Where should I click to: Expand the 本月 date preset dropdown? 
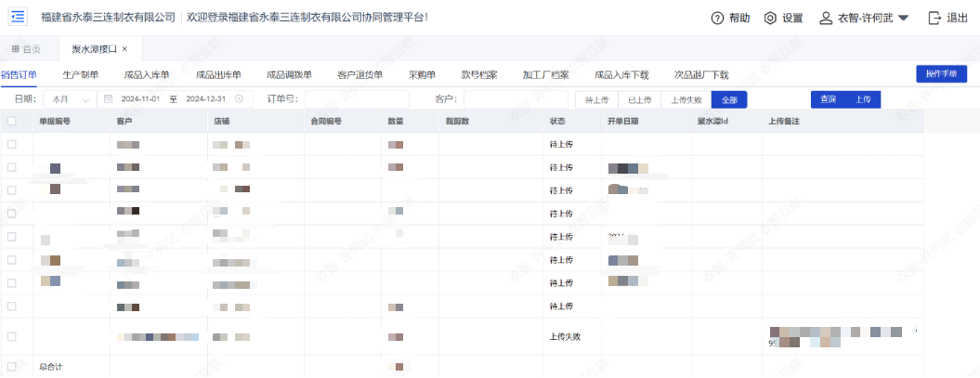click(x=86, y=99)
